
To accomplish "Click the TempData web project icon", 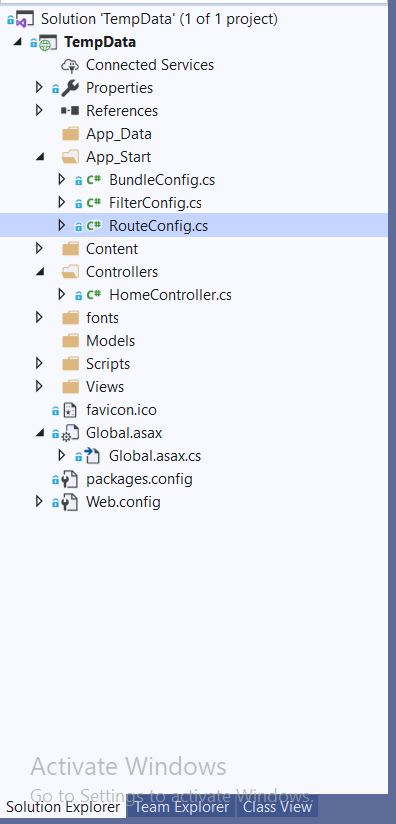I will [47, 43].
